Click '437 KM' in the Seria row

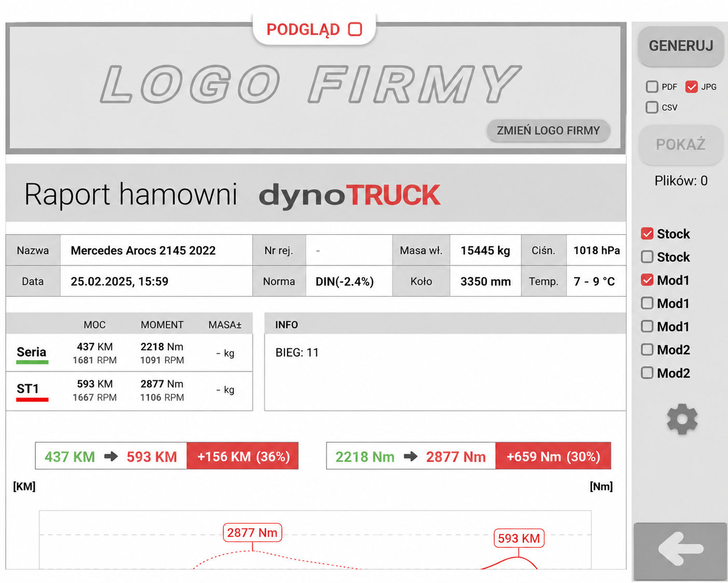[95, 347]
